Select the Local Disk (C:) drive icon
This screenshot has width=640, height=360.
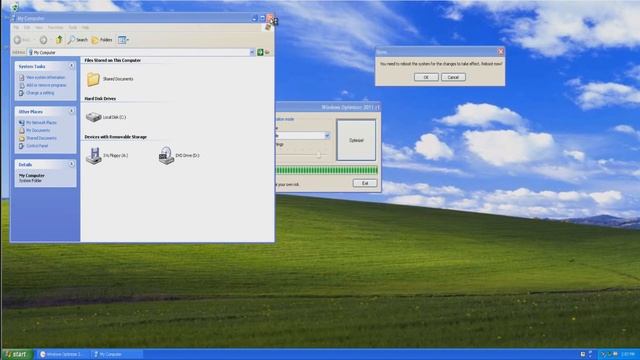pyautogui.click(x=93, y=117)
